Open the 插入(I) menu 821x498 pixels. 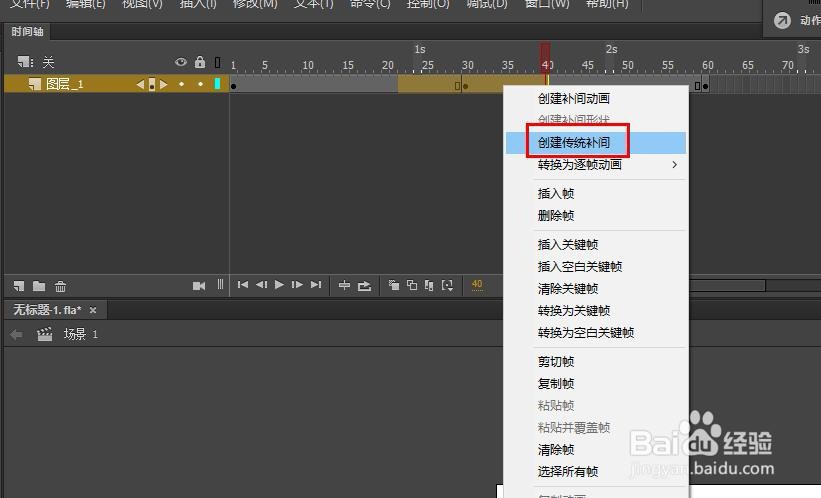point(197,4)
